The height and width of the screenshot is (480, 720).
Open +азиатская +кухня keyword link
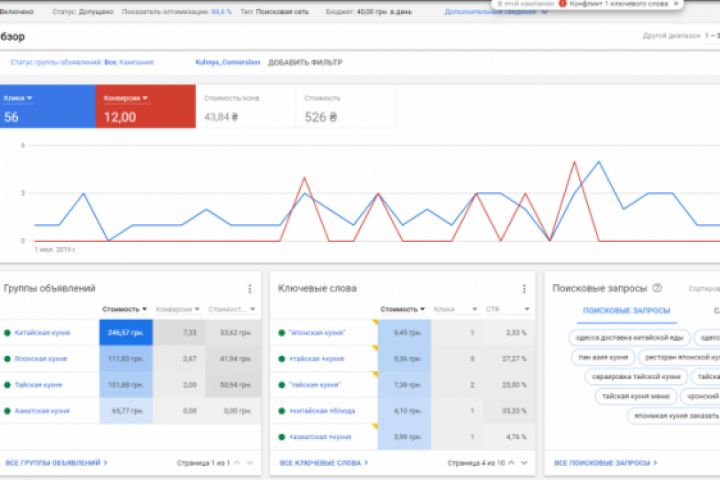pyautogui.click(x=320, y=437)
